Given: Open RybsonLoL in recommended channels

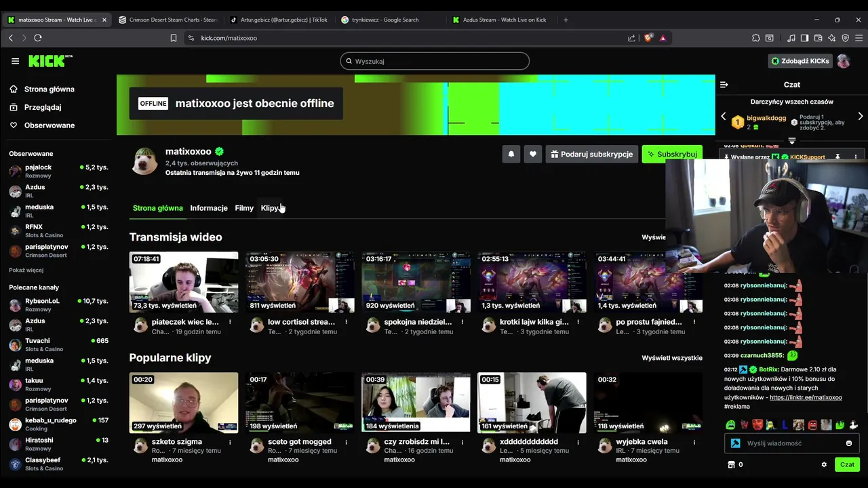Looking at the screenshot, I should pyautogui.click(x=58, y=305).
